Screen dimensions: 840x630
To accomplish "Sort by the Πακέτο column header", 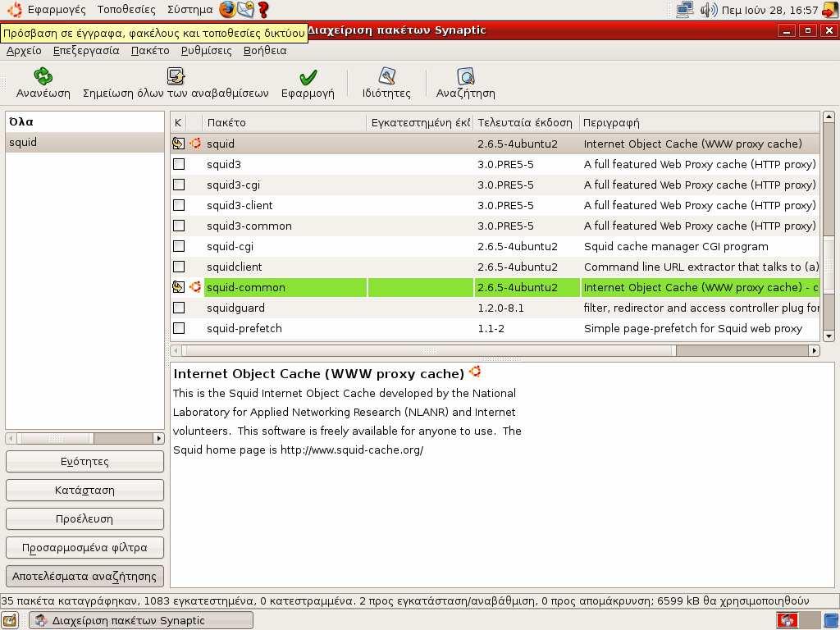I will tap(285, 123).
